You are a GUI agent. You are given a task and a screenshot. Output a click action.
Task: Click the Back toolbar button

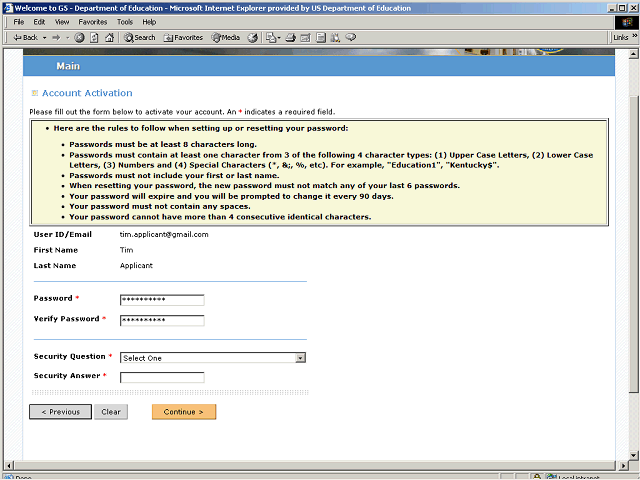(x=25, y=38)
